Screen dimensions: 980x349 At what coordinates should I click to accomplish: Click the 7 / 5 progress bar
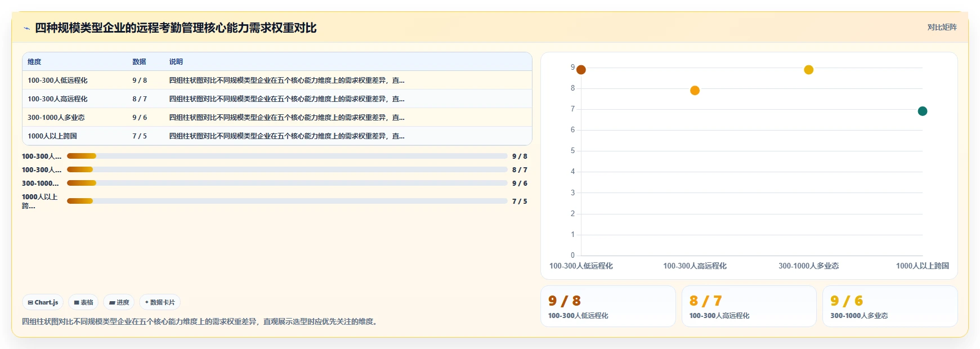(287, 201)
